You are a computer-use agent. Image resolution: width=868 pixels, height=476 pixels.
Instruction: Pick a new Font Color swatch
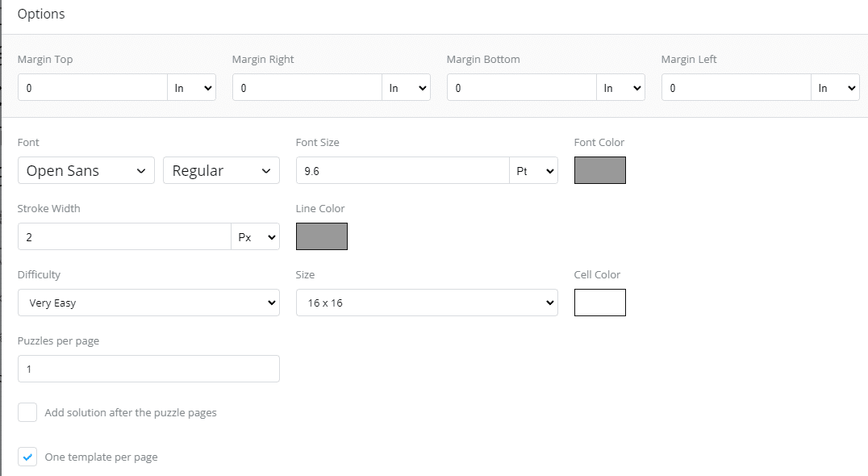pos(600,170)
